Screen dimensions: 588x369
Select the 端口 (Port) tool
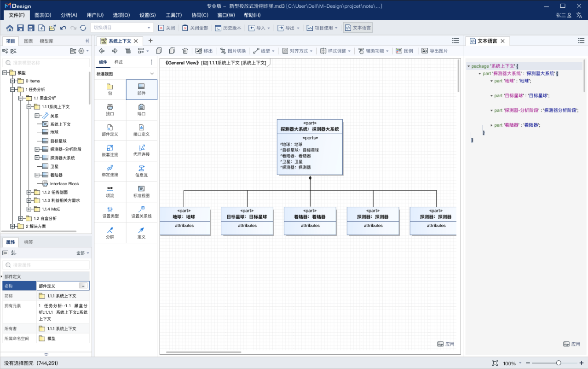[141, 110]
